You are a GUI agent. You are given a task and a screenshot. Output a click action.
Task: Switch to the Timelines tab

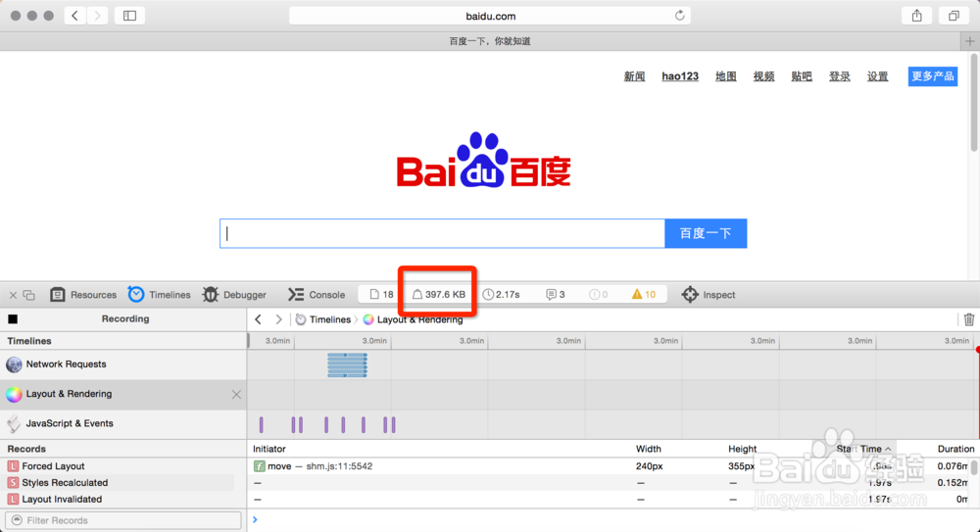[160, 295]
